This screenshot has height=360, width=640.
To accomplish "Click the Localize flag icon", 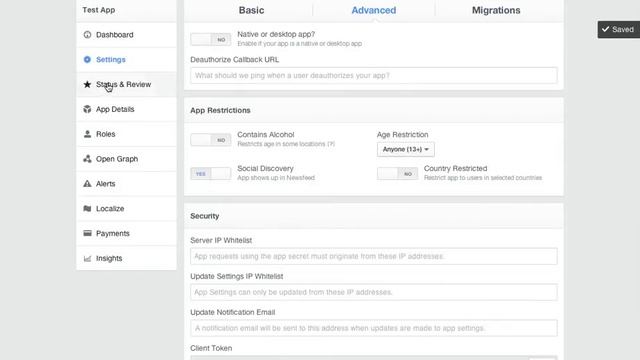I will click(x=87, y=209).
